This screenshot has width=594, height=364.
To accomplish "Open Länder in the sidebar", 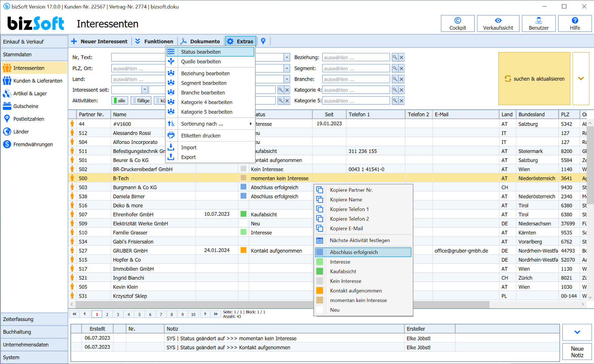I will [34, 132].
